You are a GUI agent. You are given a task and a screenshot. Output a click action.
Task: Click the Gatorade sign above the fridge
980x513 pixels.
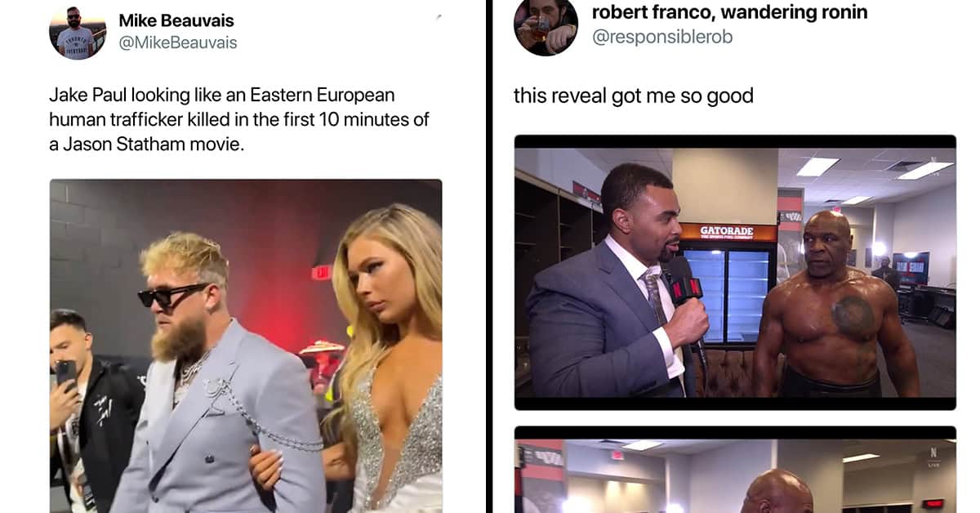728,233
